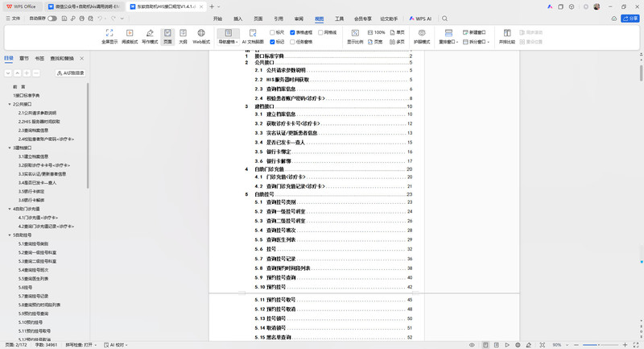This screenshot has height=349, width=644.
Task: Check the 标尺 ruler checkbox
Action: tap(272, 32)
